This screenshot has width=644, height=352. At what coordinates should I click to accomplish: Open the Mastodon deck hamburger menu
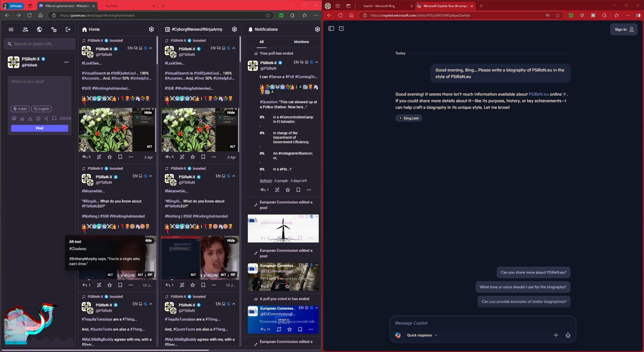(11, 29)
